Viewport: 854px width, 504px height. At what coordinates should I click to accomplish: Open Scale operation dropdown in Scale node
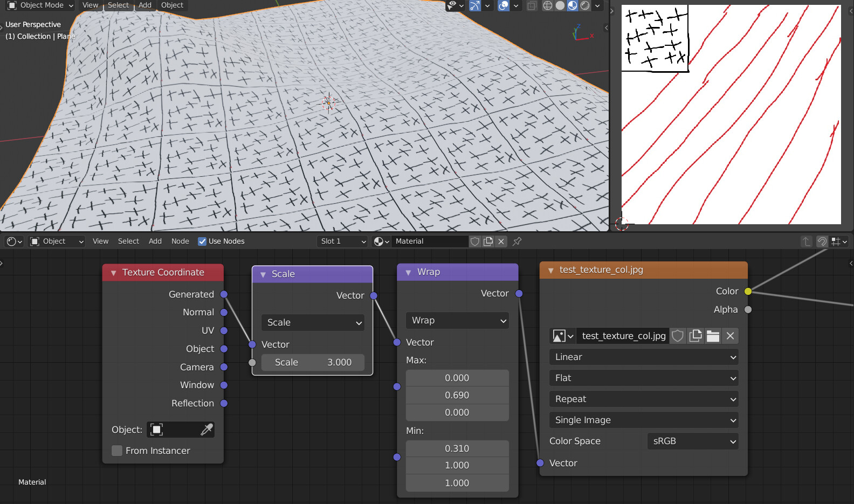(x=313, y=322)
